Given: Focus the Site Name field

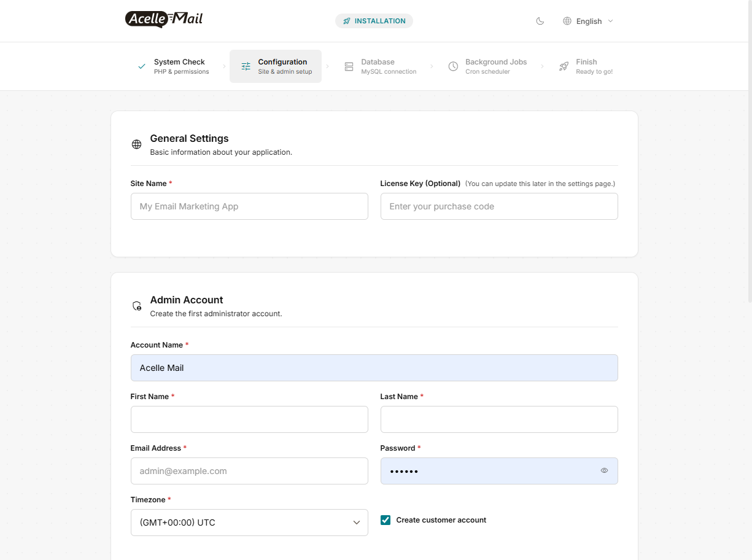Looking at the screenshot, I should tap(249, 206).
